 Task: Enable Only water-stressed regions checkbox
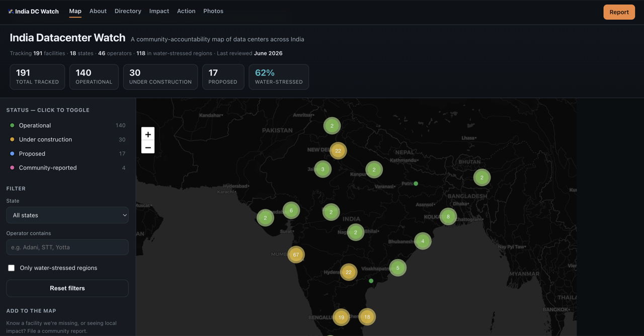tap(11, 268)
